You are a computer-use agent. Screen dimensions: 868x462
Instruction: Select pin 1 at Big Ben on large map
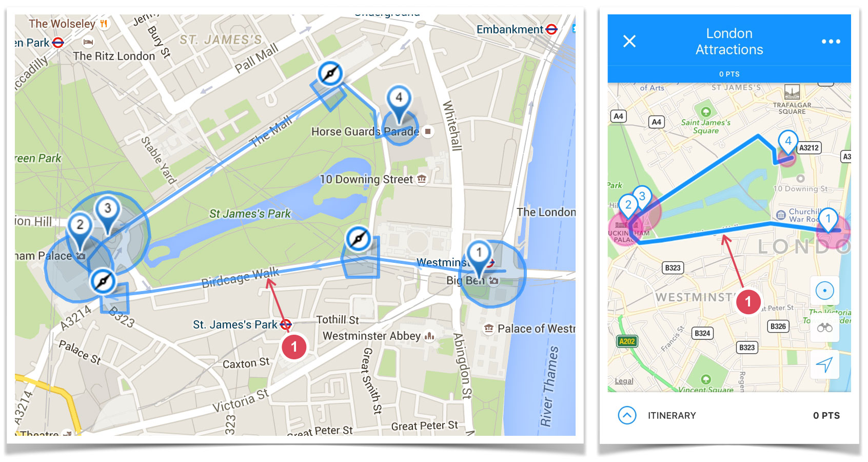479,259
